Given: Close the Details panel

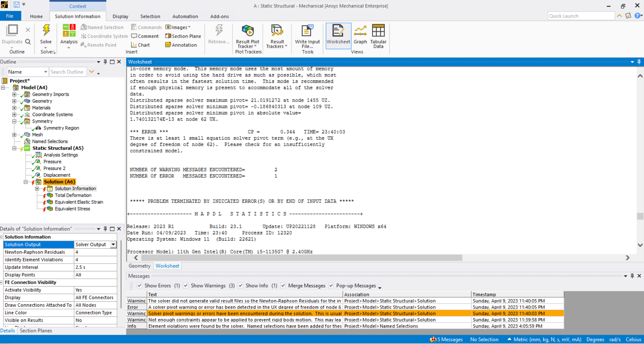Looking at the screenshot, I should (x=119, y=229).
